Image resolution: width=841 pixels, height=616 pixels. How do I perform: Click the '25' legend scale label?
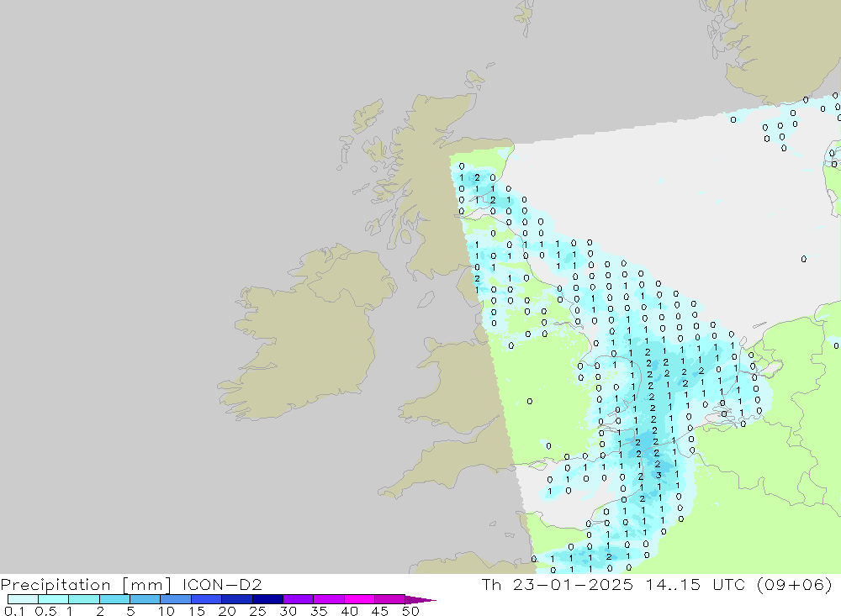(x=257, y=611)
